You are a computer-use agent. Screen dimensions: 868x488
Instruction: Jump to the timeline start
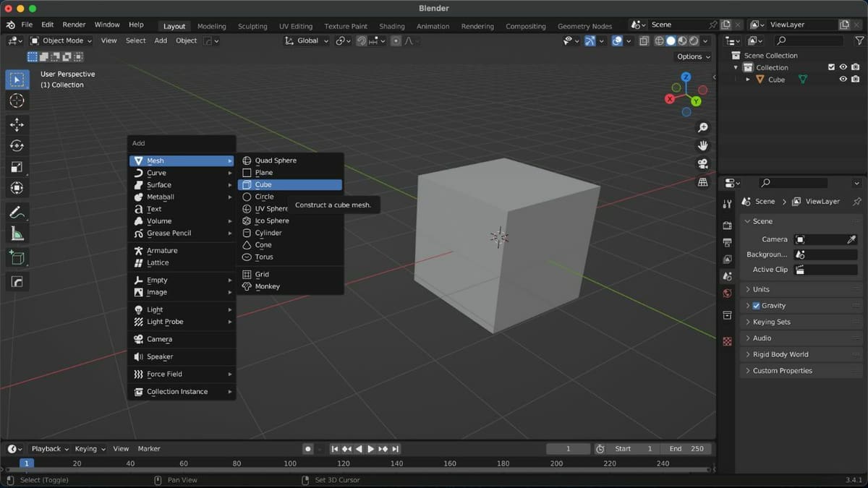pos(335,449)
